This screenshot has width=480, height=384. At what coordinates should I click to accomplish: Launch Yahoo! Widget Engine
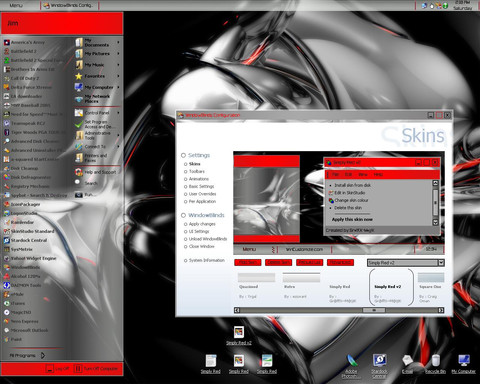click(30, 258)
